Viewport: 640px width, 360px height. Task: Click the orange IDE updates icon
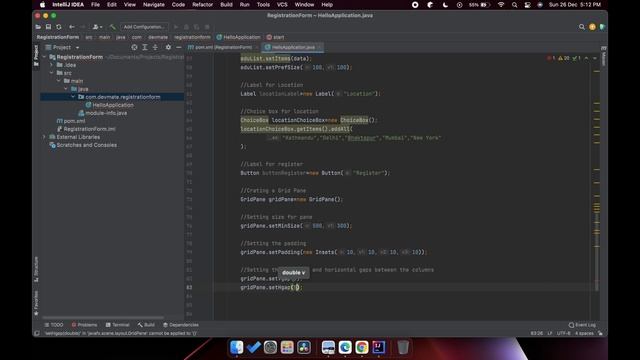592,27
